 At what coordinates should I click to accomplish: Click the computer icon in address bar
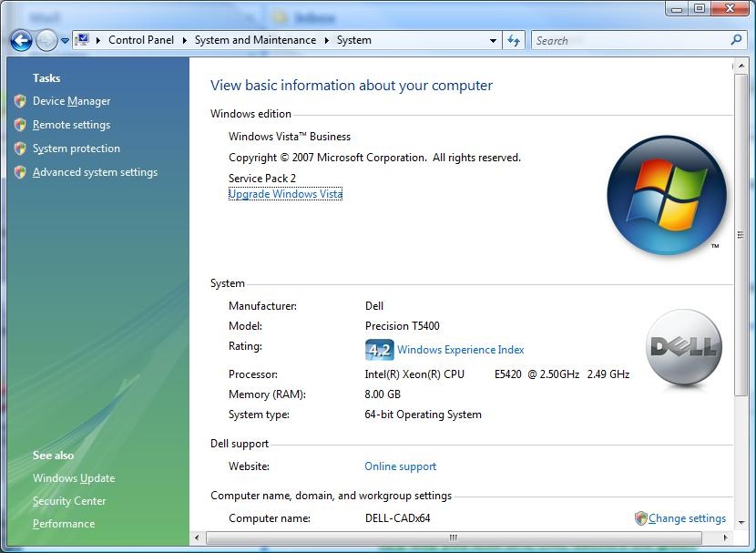83,40
